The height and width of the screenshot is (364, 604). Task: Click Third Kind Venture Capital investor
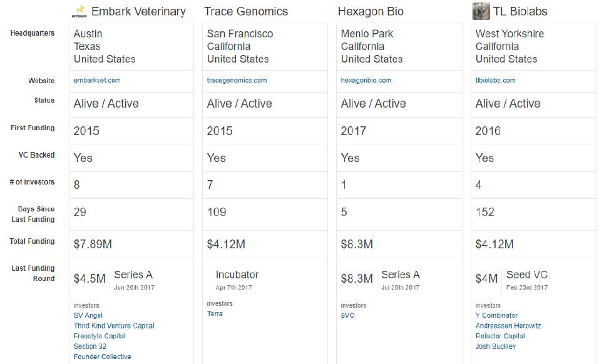(114, 326)
